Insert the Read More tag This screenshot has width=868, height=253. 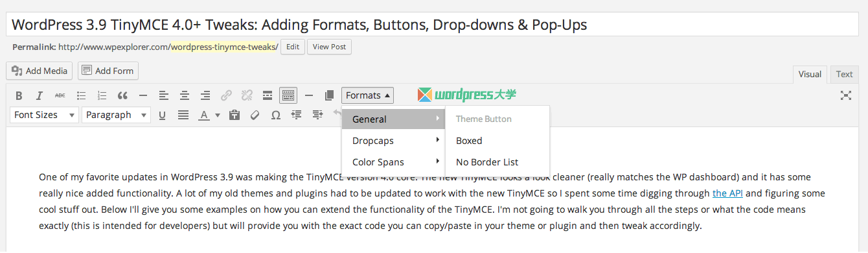(x=268, y=96)
